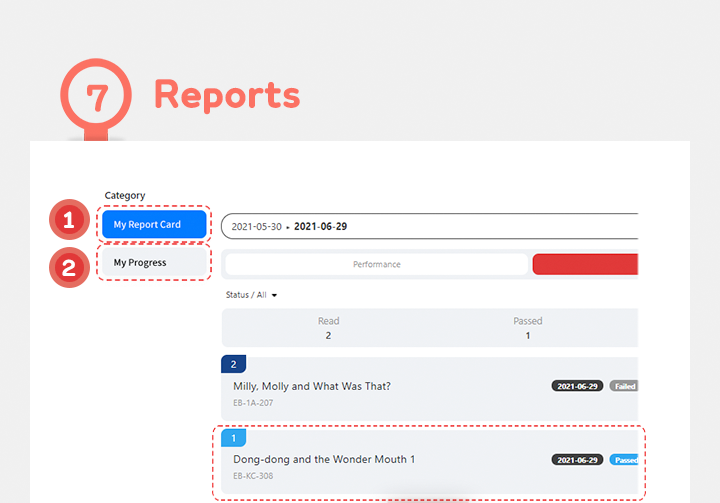The width and height of the screenshot is (720, 503).
Task: Click the Passed count summary
Action: (x=527, y=328)
